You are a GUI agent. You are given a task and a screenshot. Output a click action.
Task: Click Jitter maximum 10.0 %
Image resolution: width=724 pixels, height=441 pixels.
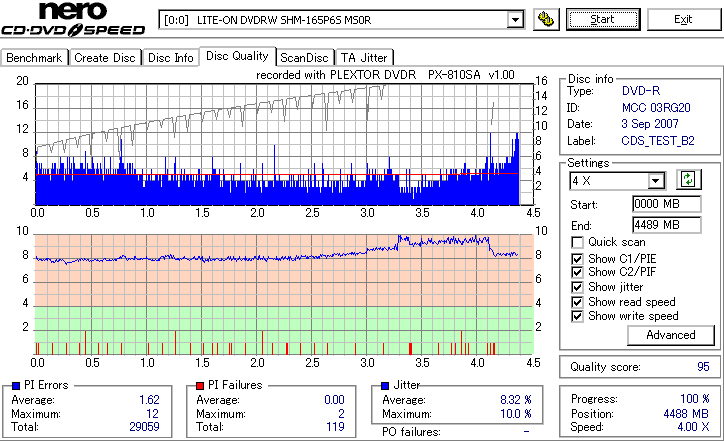point(516,414)
